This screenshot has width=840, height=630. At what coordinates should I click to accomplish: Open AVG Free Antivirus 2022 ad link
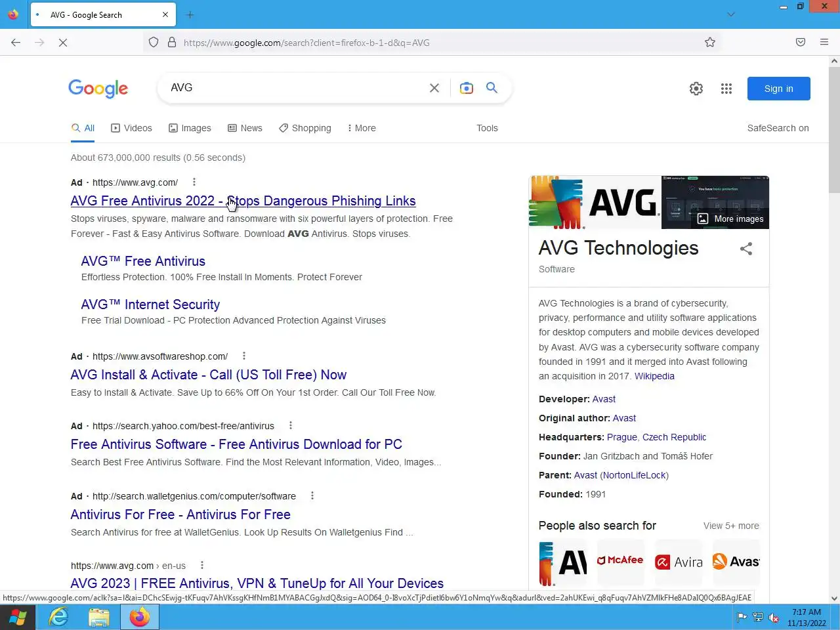click(x=243, y=201)
